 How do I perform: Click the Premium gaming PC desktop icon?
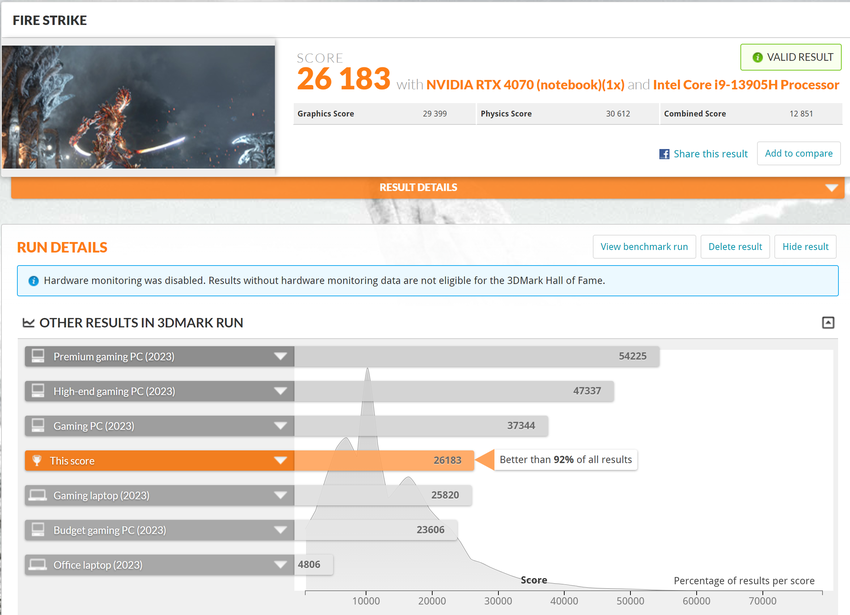pos(38,356)
